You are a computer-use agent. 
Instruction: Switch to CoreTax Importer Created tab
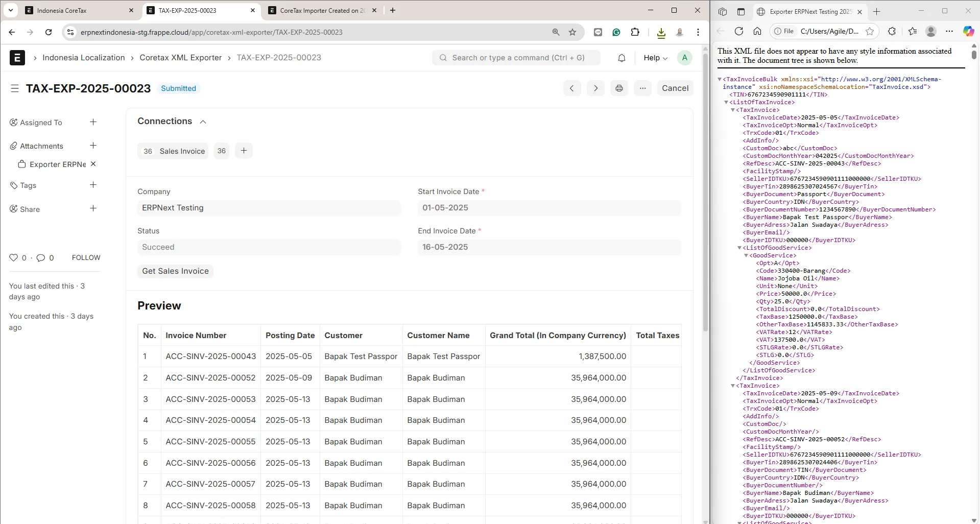point(322,10)
